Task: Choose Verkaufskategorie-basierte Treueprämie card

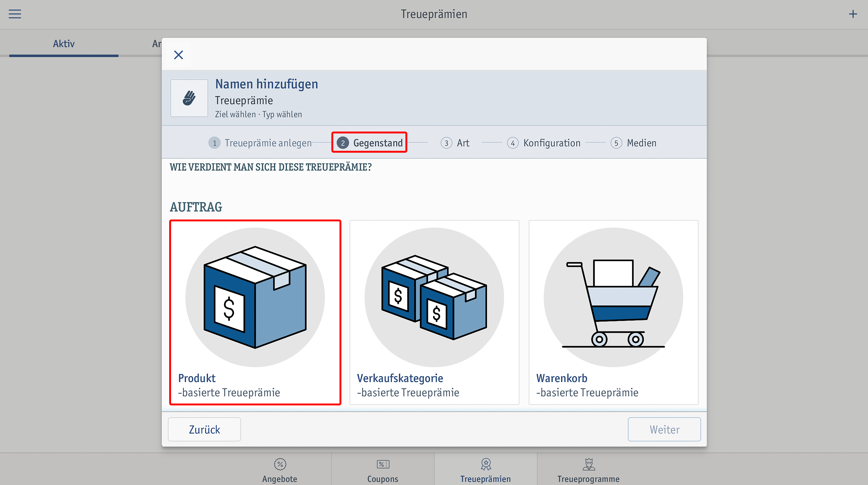Action: [x=434, y=312]
